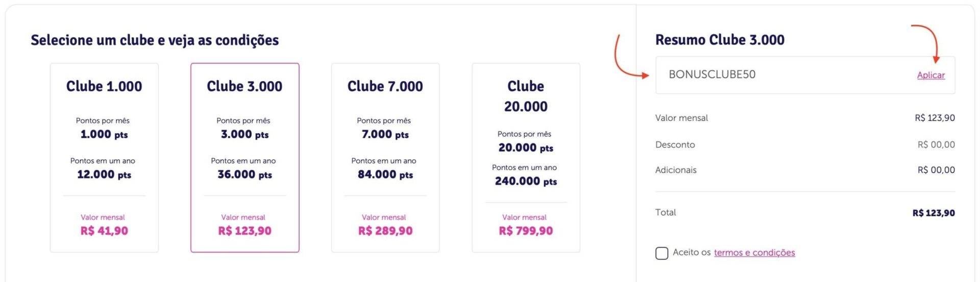The image size is (980, 282).
Task: Click the 12.000 pts yearly points text
Action: [104, 174]
